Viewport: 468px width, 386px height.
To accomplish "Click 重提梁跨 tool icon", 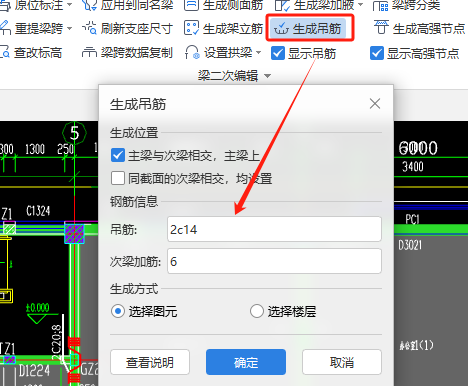I will [5, 28].
